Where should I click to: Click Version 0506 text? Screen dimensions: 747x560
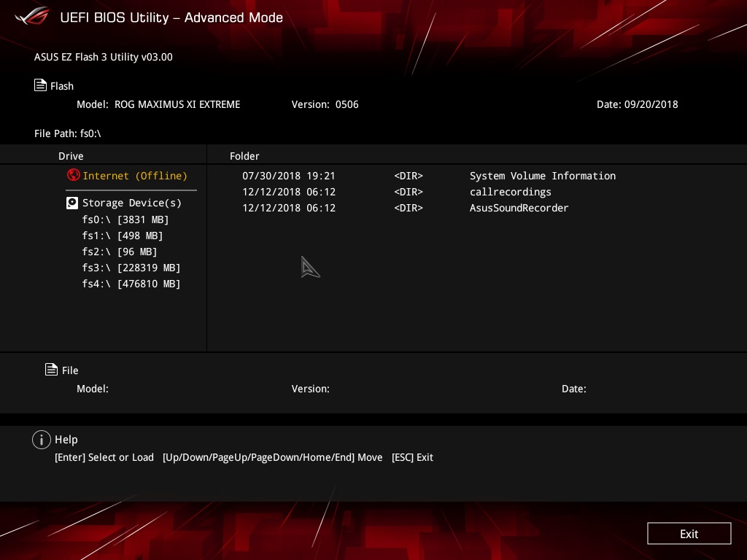pos(325,104)
